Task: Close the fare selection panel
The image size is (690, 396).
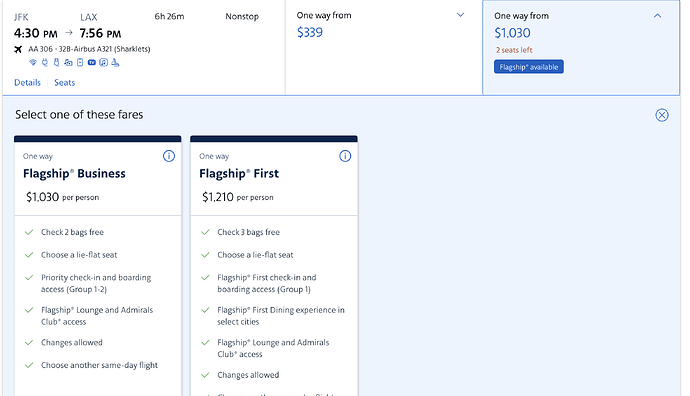Action: point(661,115)
